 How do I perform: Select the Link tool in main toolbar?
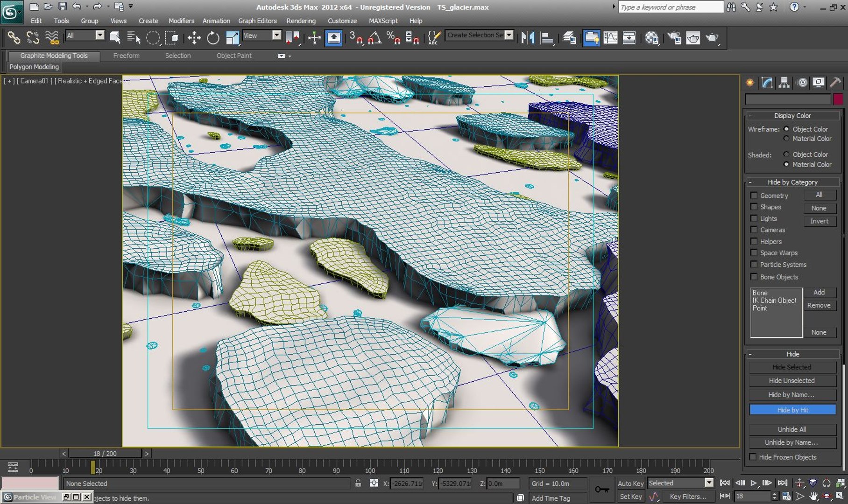[x=14, y=37]
